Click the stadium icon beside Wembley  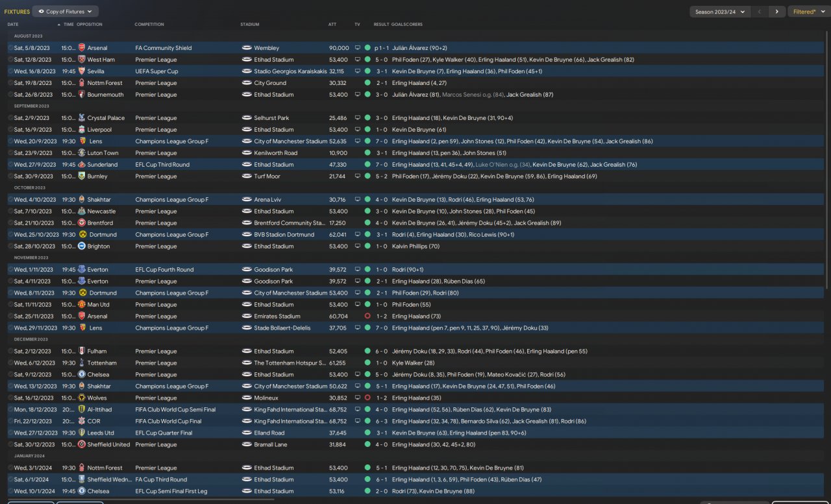[247, 48]
